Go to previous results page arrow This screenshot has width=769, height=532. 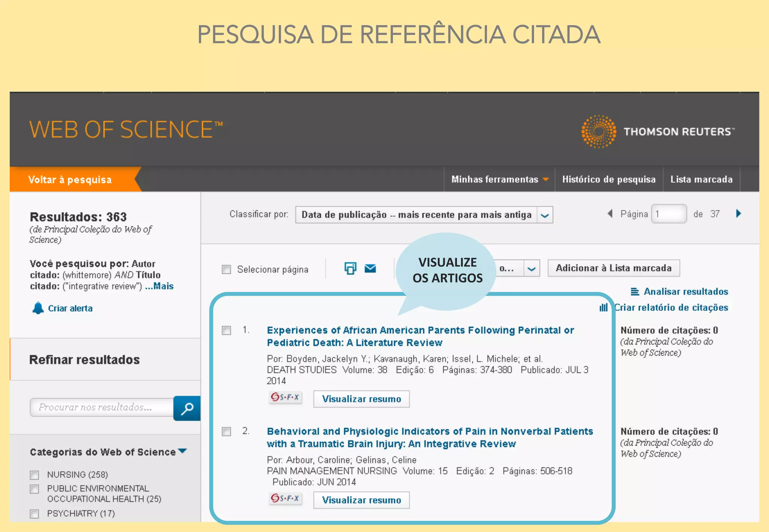click(x=610, y=213)
